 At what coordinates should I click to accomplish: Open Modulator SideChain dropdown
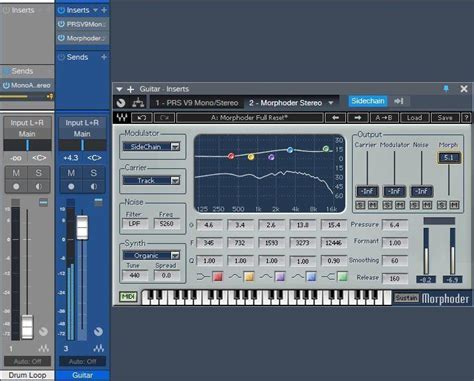point(152,147)
